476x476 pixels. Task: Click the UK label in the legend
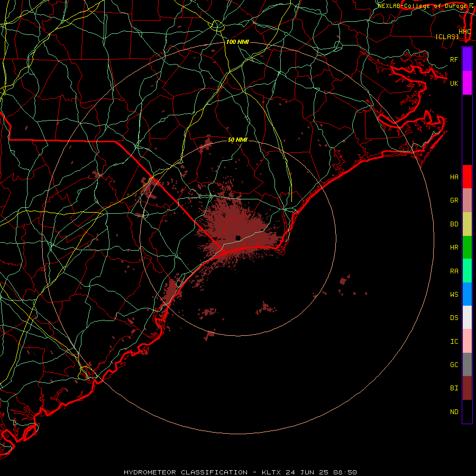pos(454,83)
